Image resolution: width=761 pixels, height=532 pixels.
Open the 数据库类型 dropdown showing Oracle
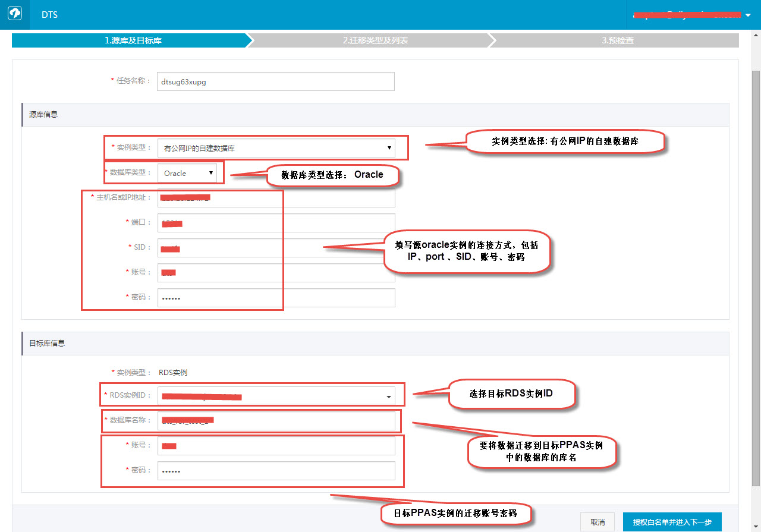(212, 172)
